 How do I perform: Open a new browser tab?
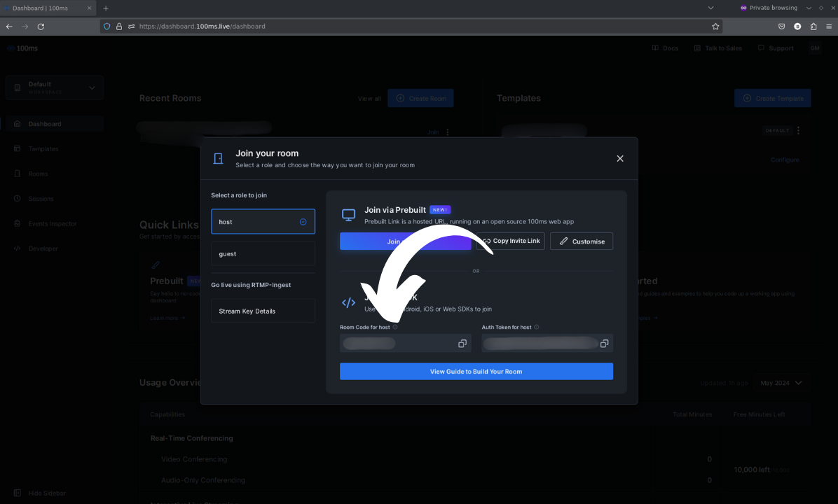[x=106, y=8]
